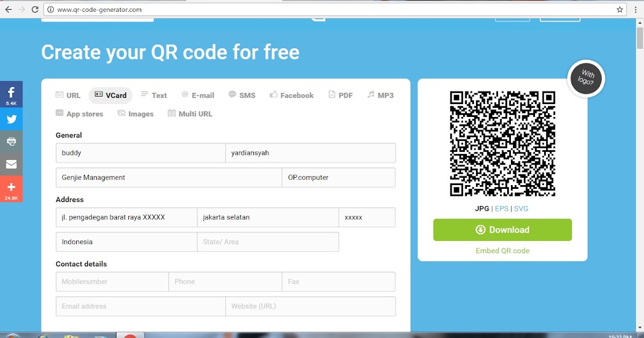
Task: Click the email share icon in sidebar
Action: click(11, 164)
